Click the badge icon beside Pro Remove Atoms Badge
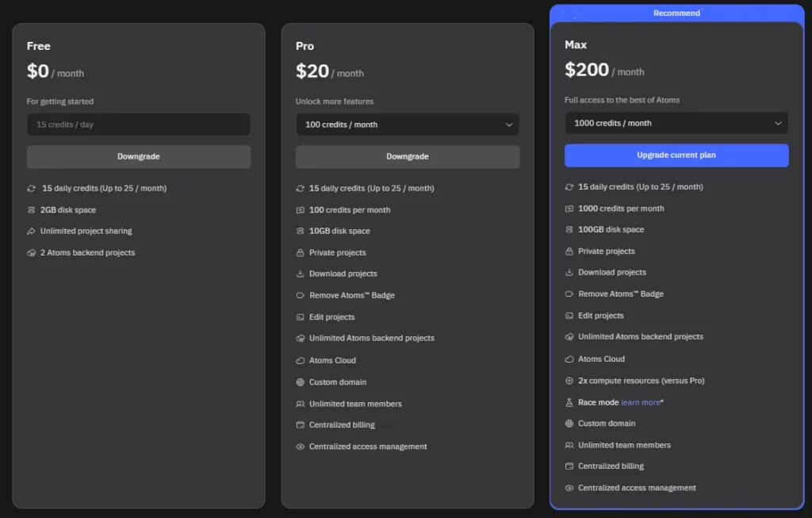 pos(300,295)
